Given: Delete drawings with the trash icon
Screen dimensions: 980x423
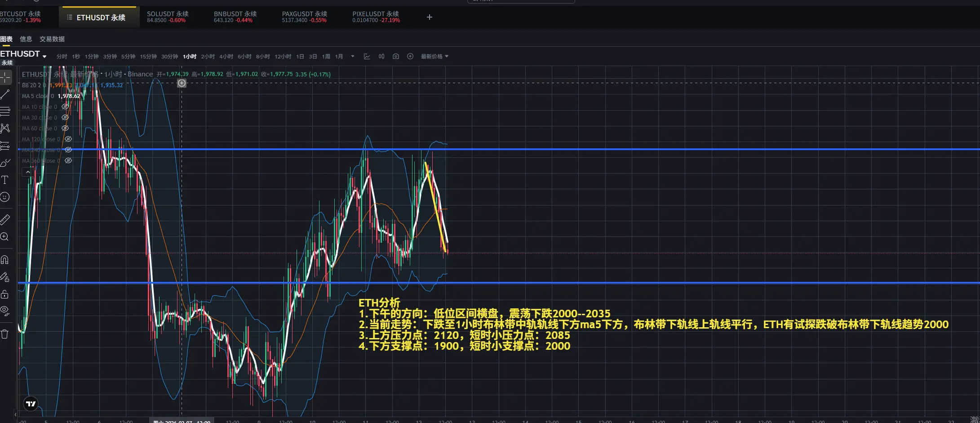Looking at the screenshot, I should [x=5, y=334].
